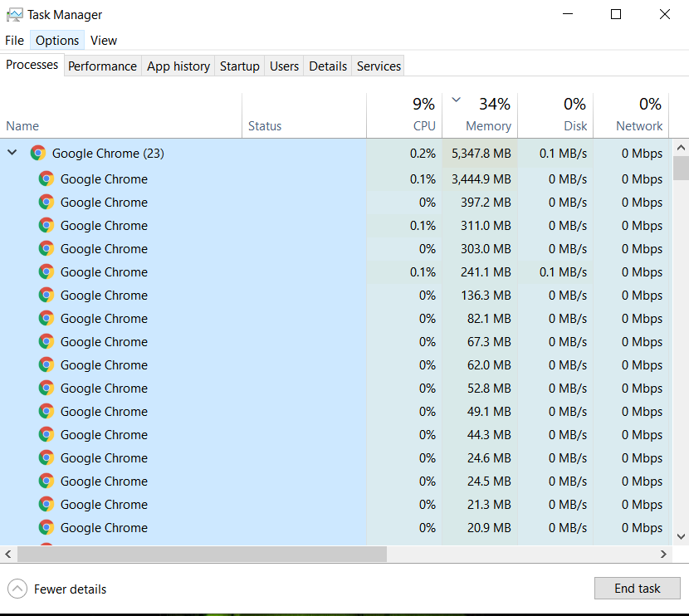Click Chrome icon in the 24.6 MB row
689x616 pixels.
[46, 457]
